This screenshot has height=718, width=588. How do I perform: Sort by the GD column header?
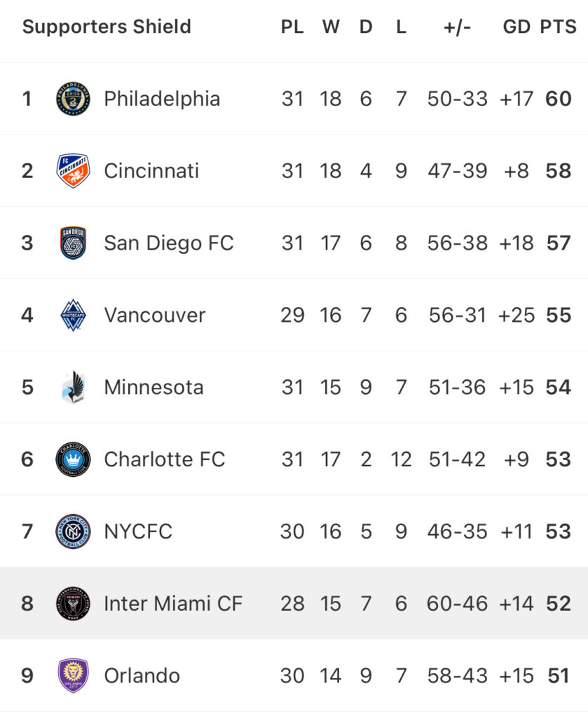tap(517, 27)
